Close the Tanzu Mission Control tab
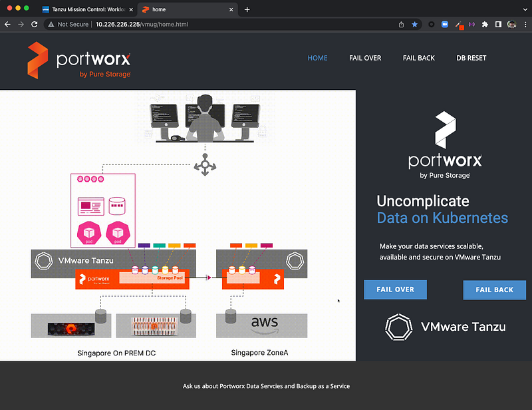 [x=131, y=9]
